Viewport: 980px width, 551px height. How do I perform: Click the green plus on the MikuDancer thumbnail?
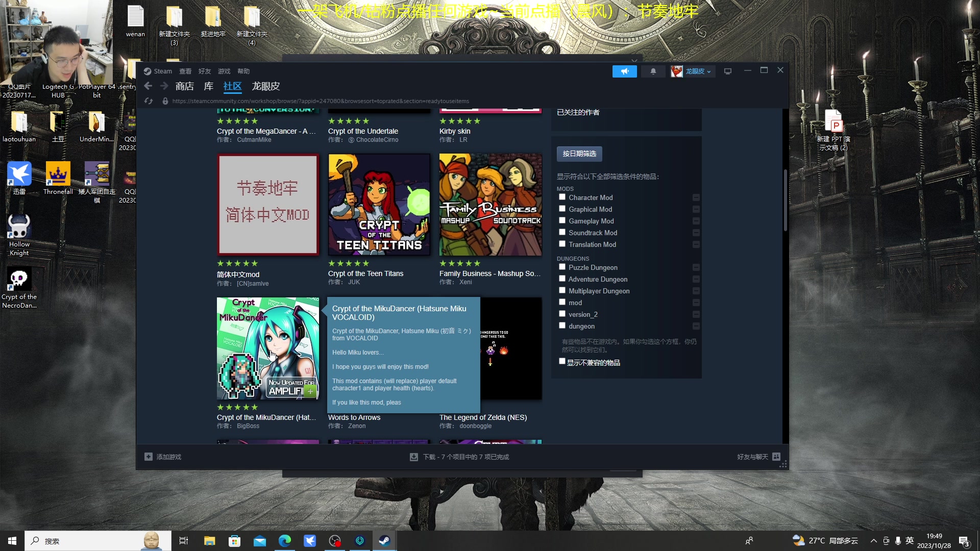click(x=310, y=391)
